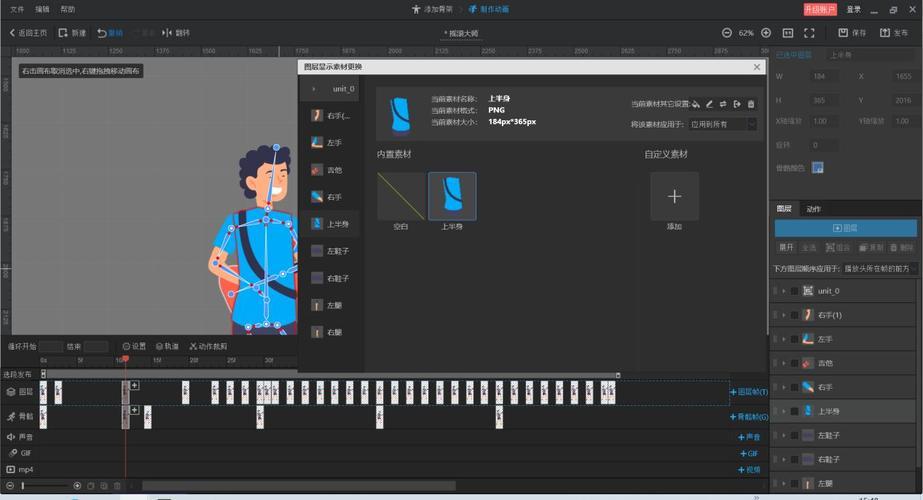Click the zoom out magnifier icon
Screen dimensions: 923x500
coord(727,33)
